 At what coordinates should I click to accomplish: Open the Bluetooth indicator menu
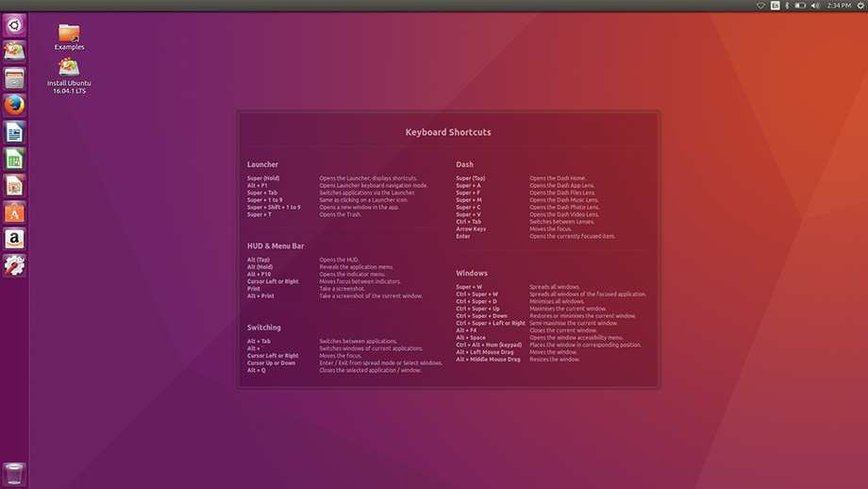(788, 6)
